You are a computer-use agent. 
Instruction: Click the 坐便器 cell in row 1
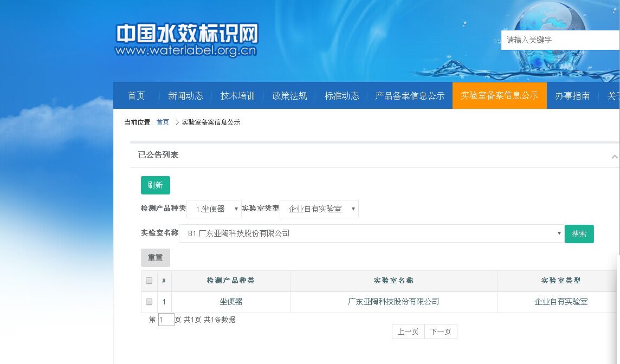pos(231,302)
